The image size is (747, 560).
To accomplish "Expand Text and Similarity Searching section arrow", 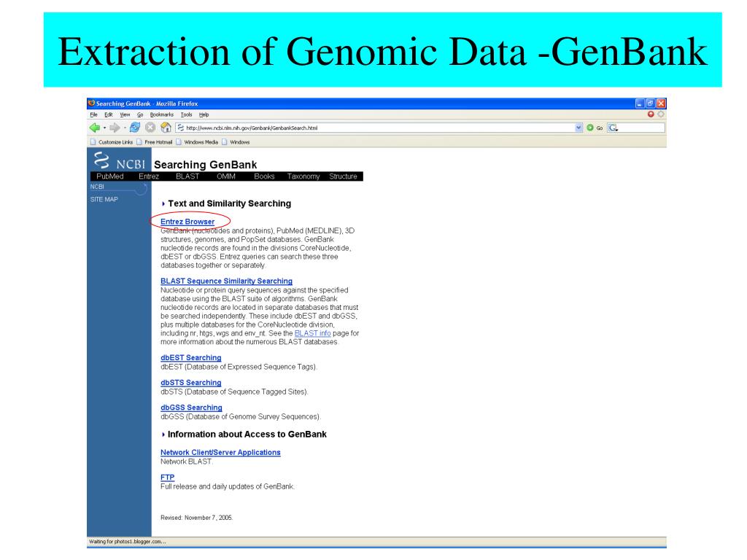I will point(163,204).
